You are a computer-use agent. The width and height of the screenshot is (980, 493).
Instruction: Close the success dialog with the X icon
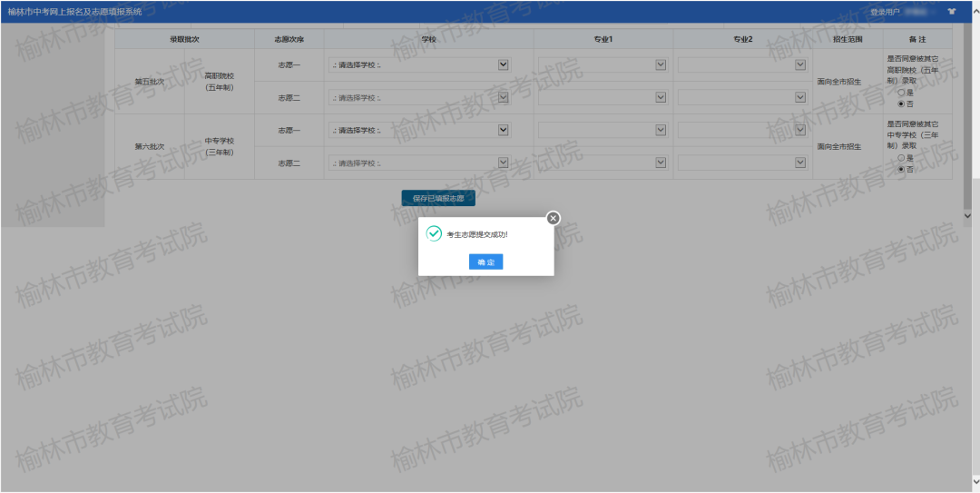tap(554, 218)
